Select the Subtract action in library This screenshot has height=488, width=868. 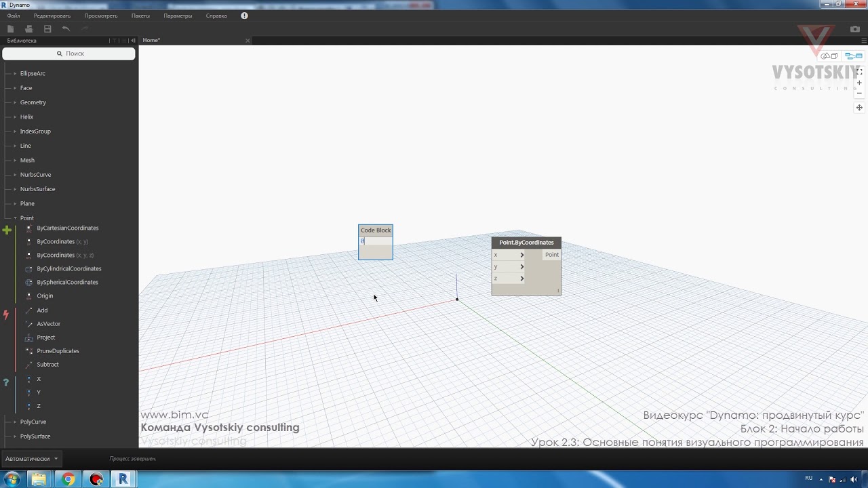pyautogui.click(x=47, y=365)
